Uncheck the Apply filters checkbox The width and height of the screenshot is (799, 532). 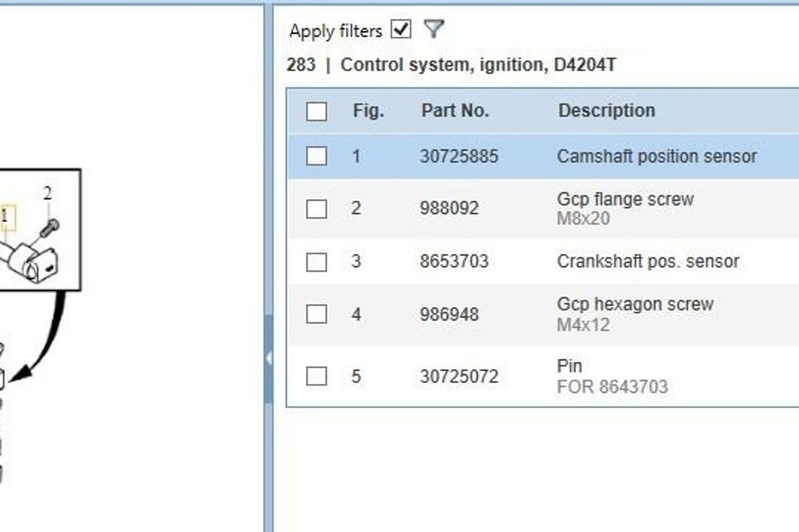click(x=401, y=30)
